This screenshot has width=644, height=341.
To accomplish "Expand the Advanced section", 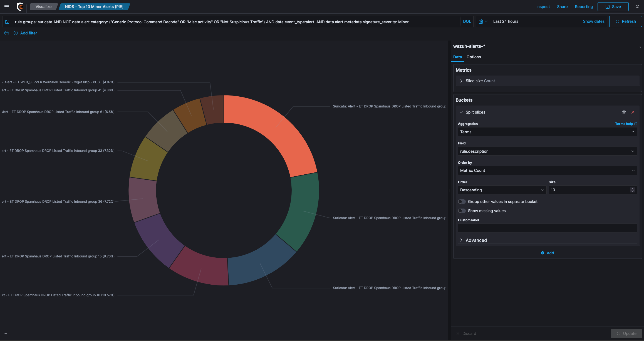I will click(x=476, y=240).
